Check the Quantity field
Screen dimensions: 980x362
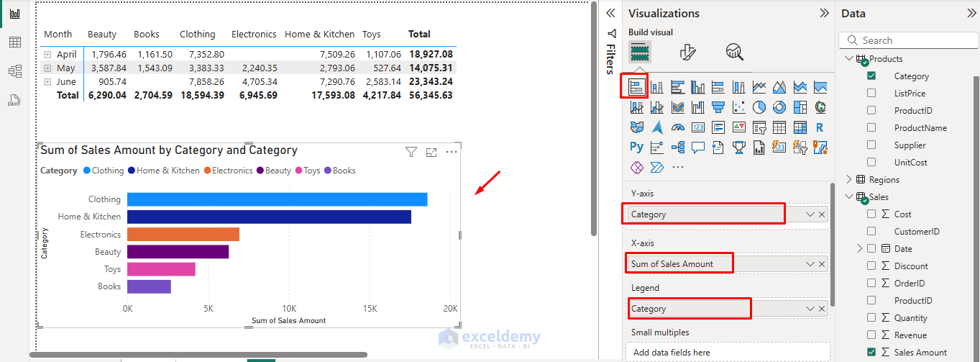871,317
